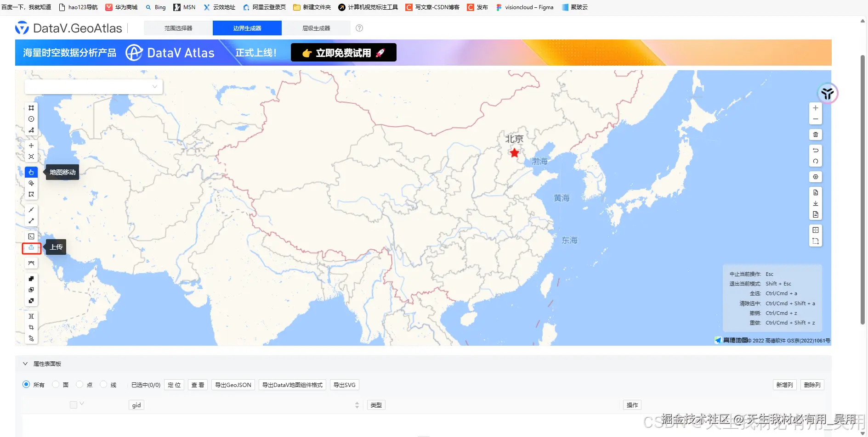Switch to the 层级生成器 tab

[317, 28]
